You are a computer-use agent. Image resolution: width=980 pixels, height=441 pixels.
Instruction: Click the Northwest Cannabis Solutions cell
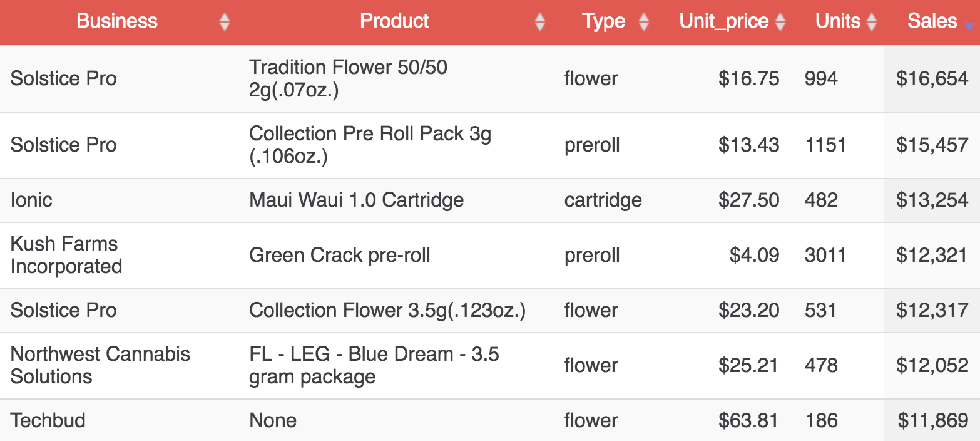(100, 365)
